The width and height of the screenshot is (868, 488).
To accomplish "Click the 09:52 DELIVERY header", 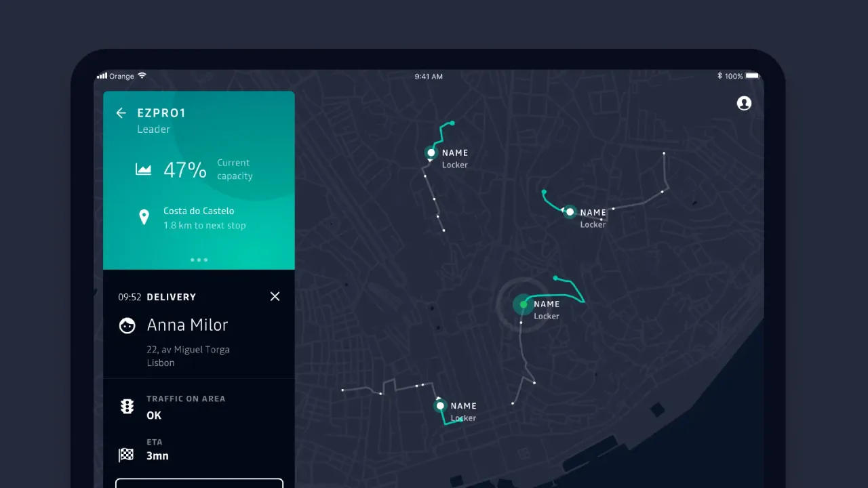I will (157, 297).
